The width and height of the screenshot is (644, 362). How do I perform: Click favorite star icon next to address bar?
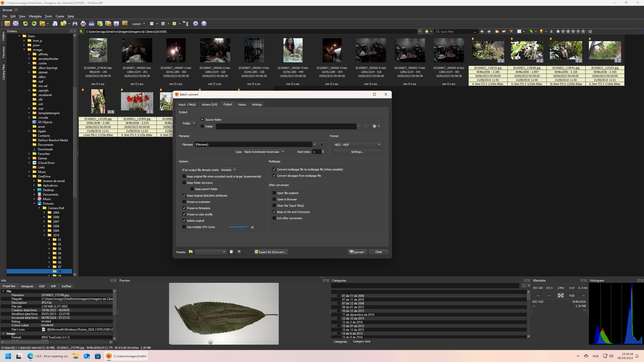click(427, 31)
